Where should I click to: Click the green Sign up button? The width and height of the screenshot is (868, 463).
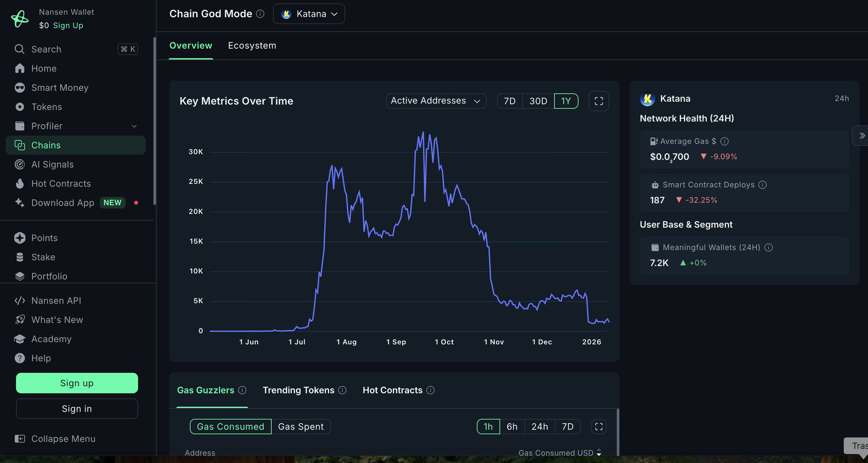tap(77, 383)
